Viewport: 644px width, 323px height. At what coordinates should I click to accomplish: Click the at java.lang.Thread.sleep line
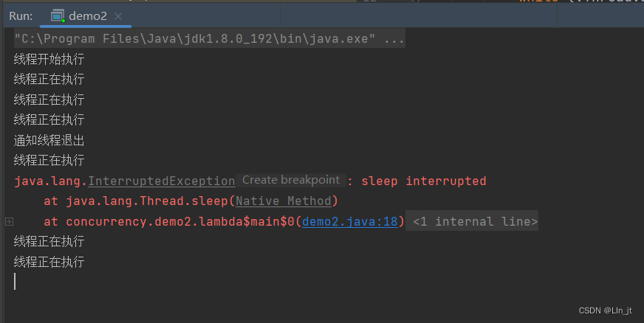191,201
